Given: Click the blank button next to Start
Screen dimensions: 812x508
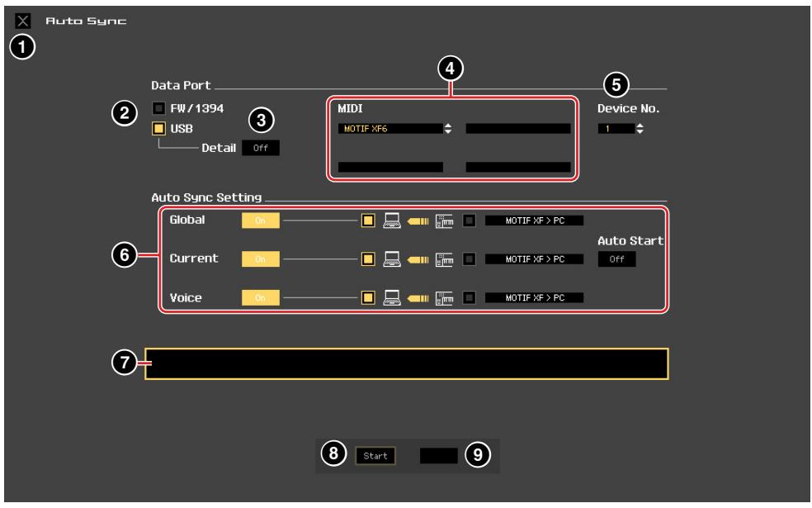Looking at the screenshot, I should 439,456.
